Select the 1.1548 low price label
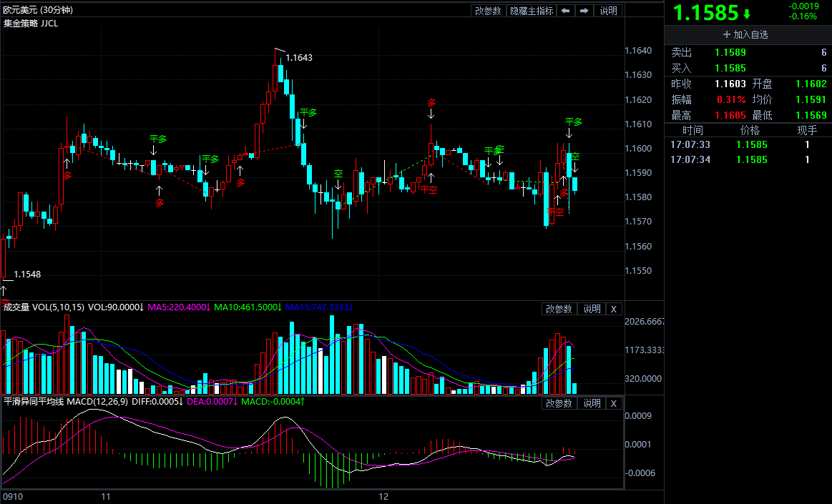The height and width of the screenshot is (504, 832). click(x=27, y=274)
